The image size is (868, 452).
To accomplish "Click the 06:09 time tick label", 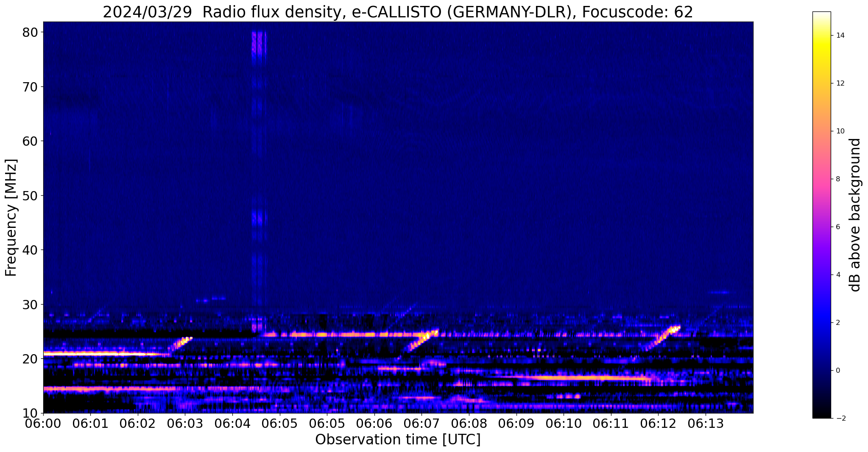I will pos(516,424).
